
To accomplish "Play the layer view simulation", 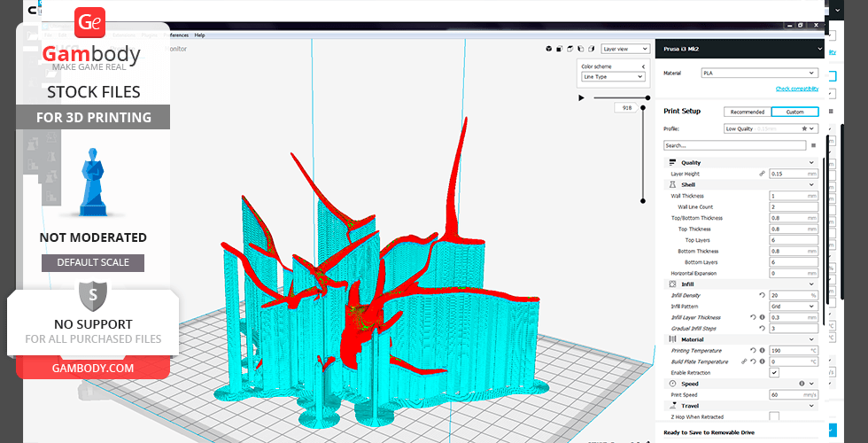I will coord(582,97).
